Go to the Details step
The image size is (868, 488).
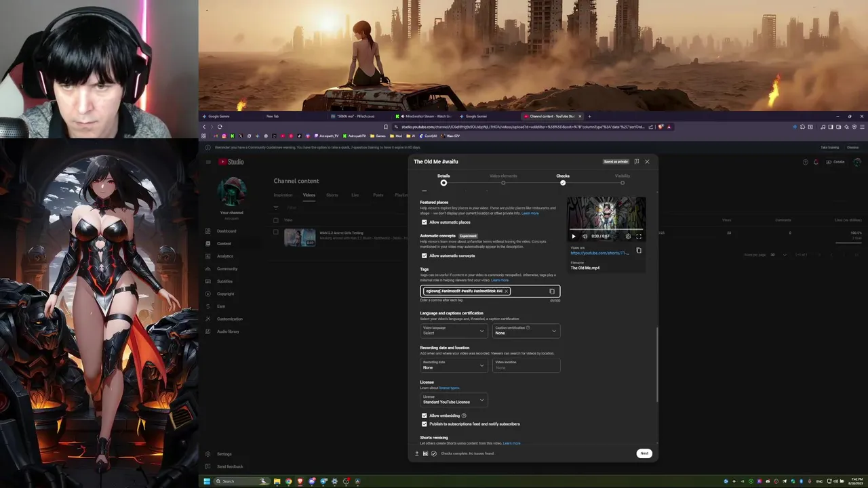(x=443, y=180)
